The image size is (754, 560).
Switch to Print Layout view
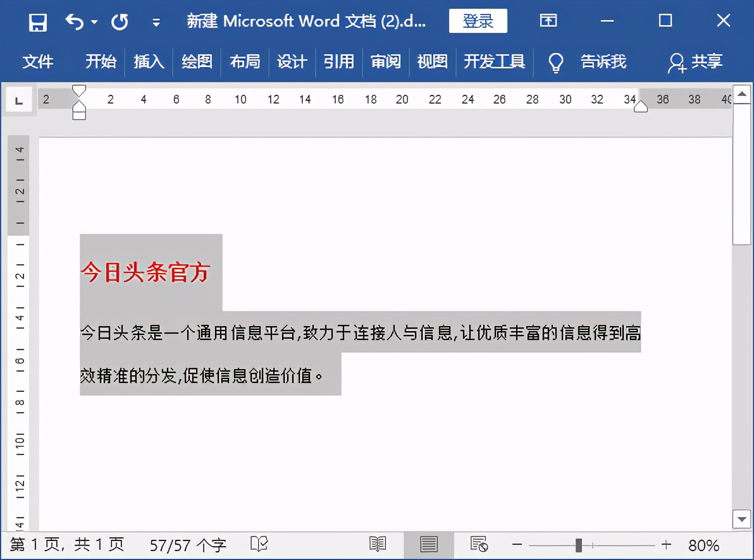[428, 545]
